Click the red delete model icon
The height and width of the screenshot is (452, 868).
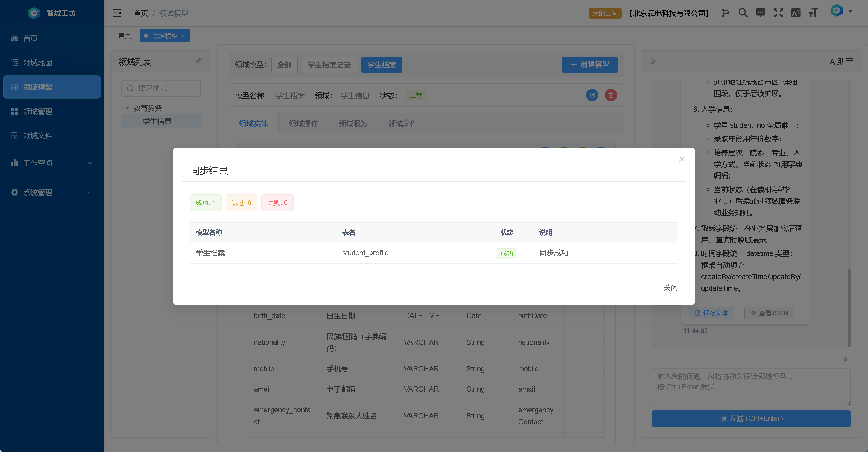611,95
